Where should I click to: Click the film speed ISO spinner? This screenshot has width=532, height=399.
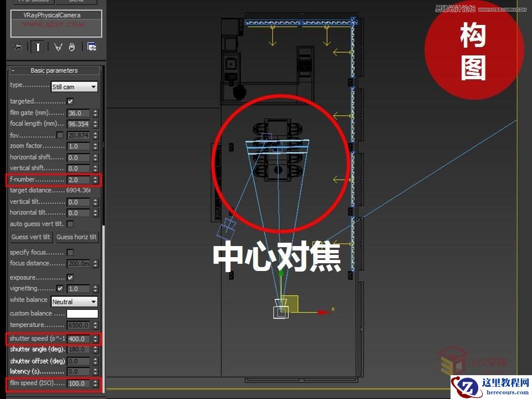[x=95, y=383]
